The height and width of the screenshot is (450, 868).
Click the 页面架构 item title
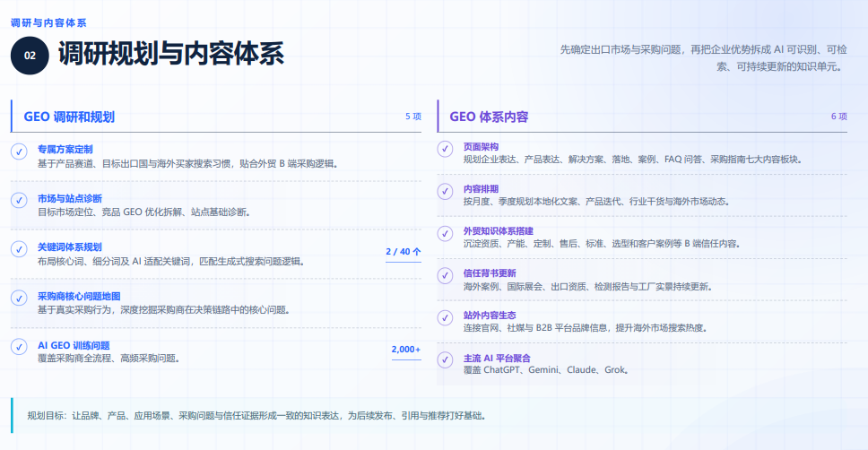pyautogui.click(x=481, y=147)
